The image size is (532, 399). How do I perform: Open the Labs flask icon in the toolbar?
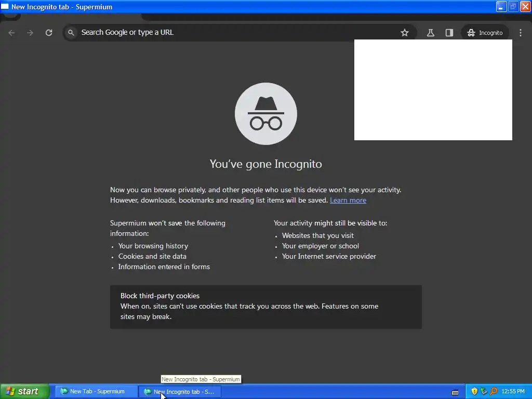431,33
